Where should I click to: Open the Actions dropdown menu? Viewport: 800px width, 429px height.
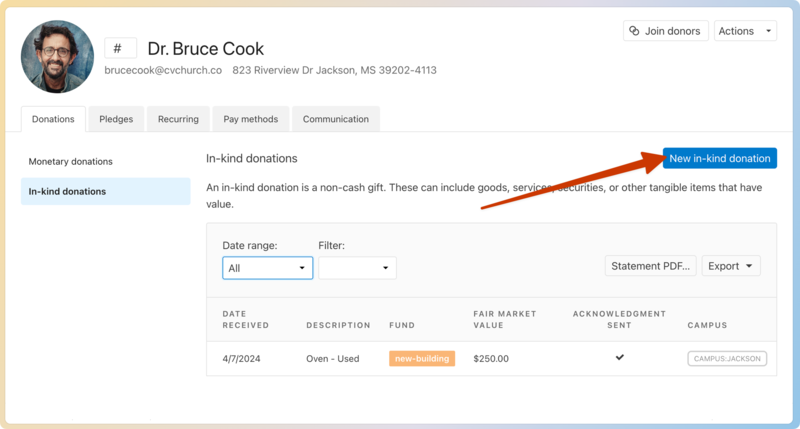pyautogui.click(x=746, y=31)
